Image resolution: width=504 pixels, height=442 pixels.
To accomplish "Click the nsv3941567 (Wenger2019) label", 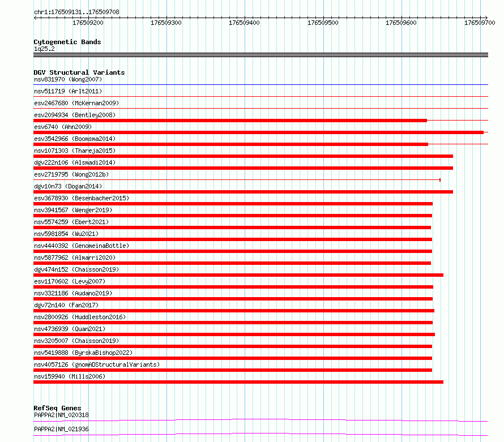I will (x=73, y=210).
